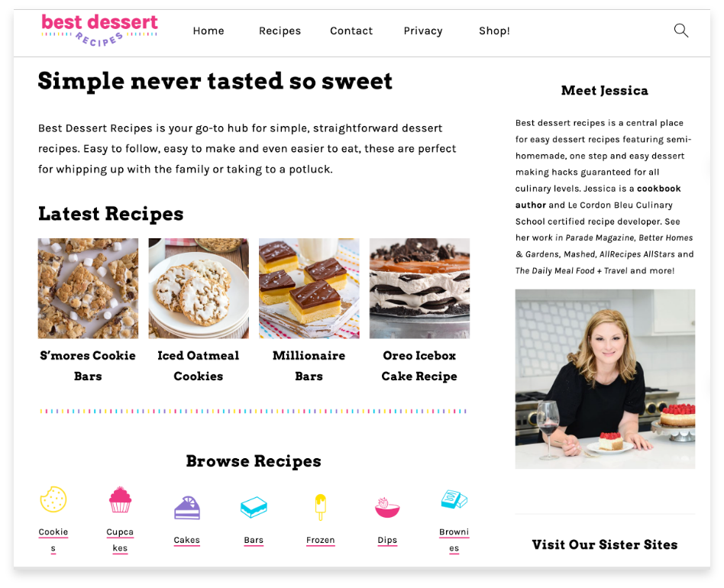Open the S'mores Cookie Bars thumbnail
The width and height of the screenshot is (724, 588).
coord(88,289)
